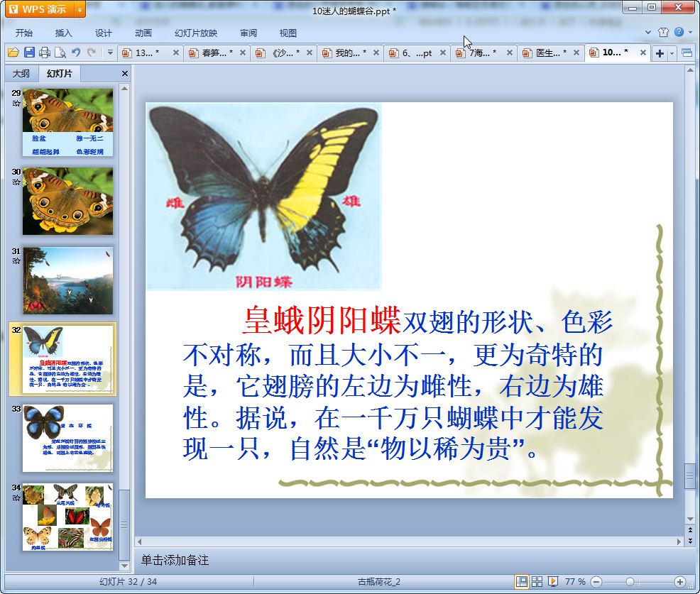Click horizontal scrollbar left arrow
This screenshot has width=700, height=594.
(x=140, y=541)
